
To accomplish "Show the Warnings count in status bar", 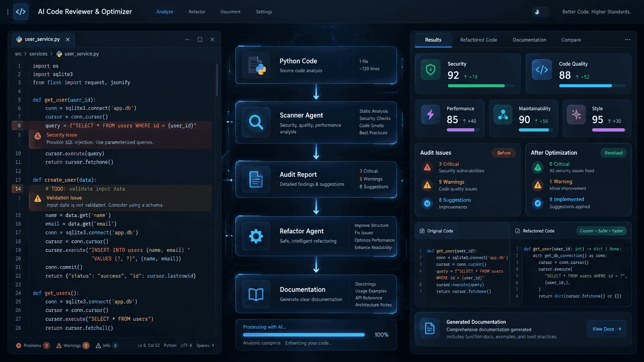I will pyautogui.click(x=72, y=345).
